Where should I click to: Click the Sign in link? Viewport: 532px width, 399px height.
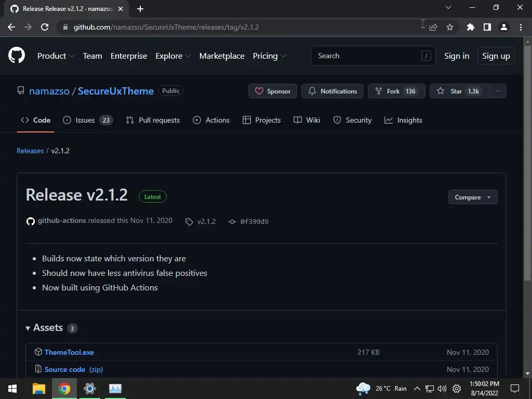tap(457, 56)
